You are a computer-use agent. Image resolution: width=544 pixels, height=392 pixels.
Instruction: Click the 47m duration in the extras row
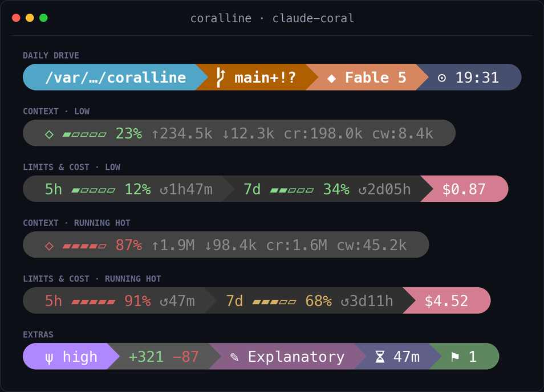click(407, 357)
